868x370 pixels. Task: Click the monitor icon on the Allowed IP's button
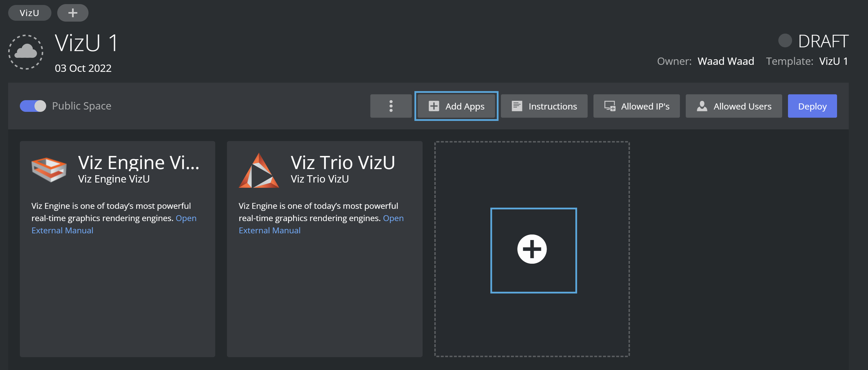click(x=610, y=106)
